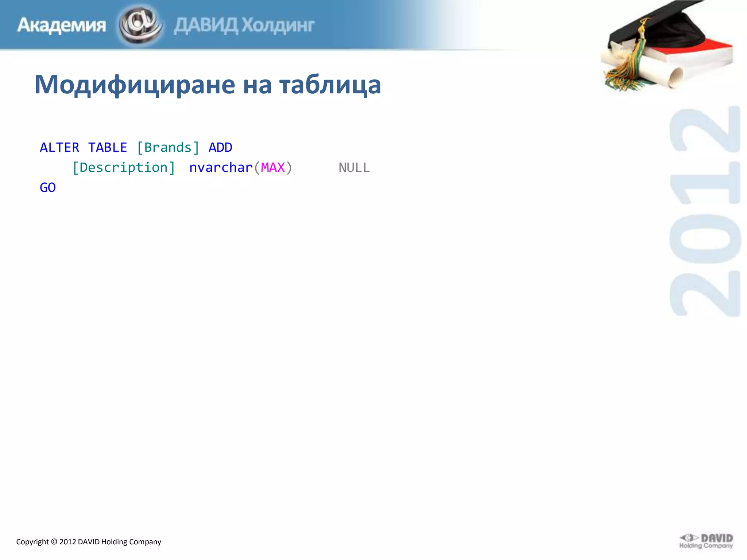The width and height of the screenshot is (747, 560).
Task: Click the magenta MAX keyword
Action: pyautogui.click(x=272, y=167)
